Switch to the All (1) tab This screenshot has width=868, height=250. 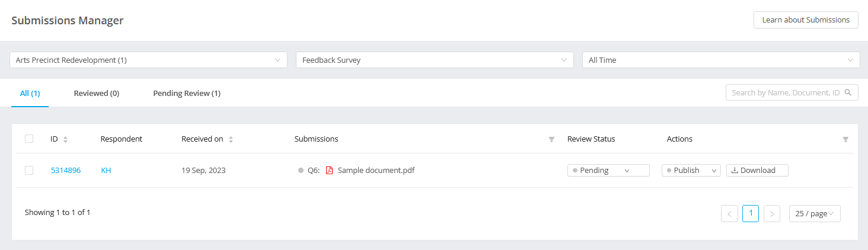(x=30, y=93)
